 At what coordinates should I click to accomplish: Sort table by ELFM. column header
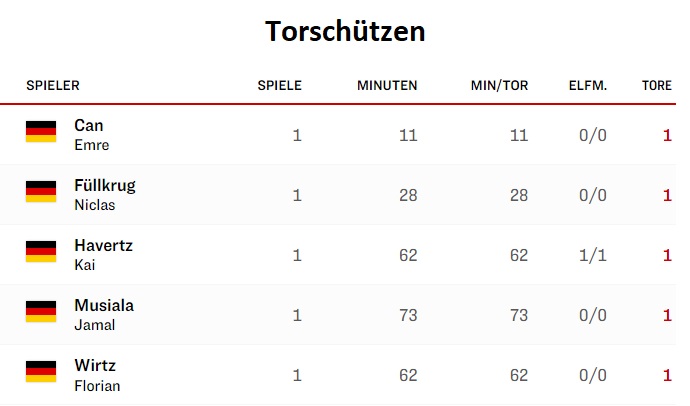[588, 85]
